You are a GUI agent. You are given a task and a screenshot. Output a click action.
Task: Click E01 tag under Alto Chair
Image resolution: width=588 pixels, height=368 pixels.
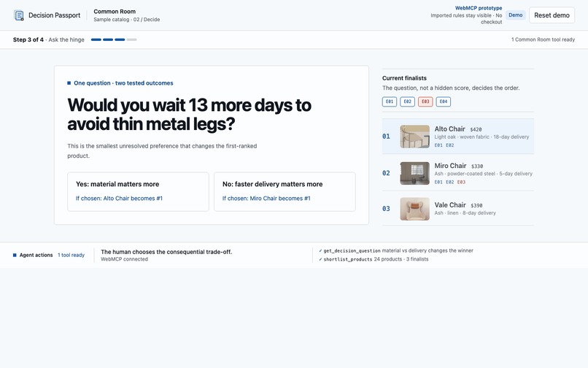438,145
